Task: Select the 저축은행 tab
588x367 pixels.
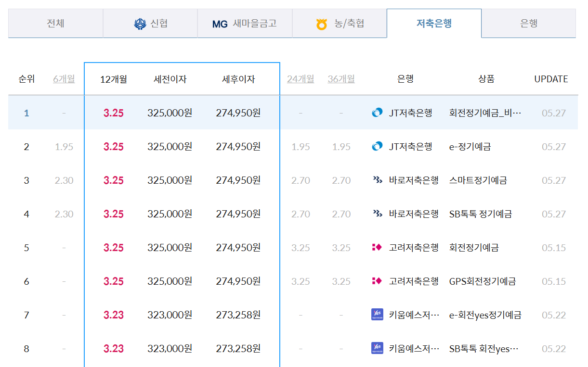Action: pyautogui.click(x=434, y=23)
